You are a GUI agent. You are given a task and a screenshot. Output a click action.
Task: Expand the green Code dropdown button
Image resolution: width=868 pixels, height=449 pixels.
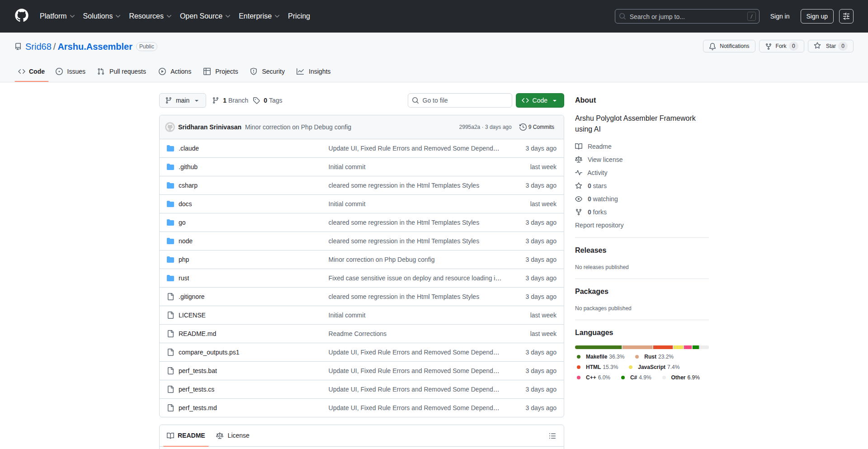point(539,100)
